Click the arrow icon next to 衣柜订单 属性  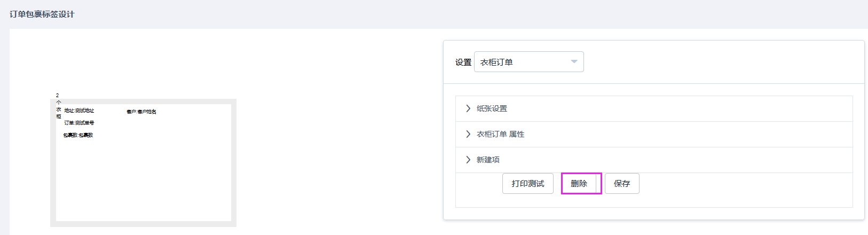[468, 134]
